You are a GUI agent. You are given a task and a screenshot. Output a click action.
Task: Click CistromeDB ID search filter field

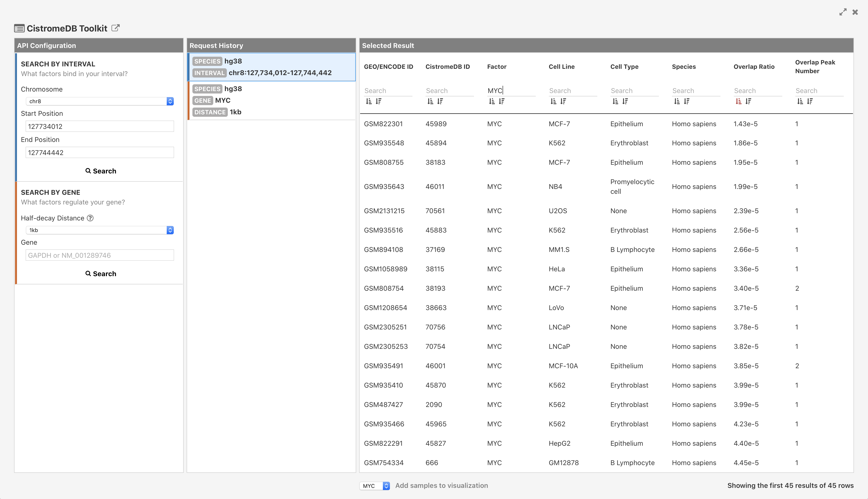[450, 91]
